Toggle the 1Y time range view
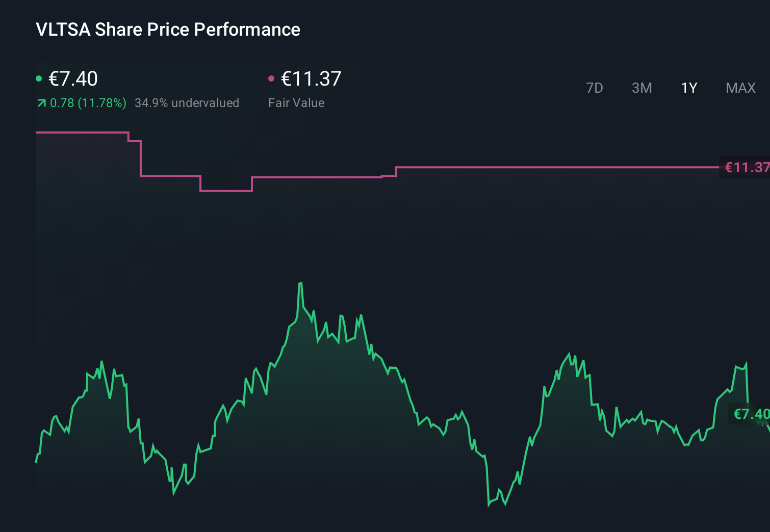This screenshot has width=770, height=532. point(688,88)
